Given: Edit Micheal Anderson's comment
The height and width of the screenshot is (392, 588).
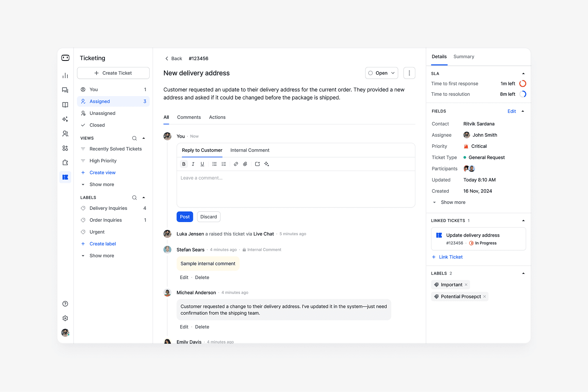Looking at the screenshot, I should point(184,327).
